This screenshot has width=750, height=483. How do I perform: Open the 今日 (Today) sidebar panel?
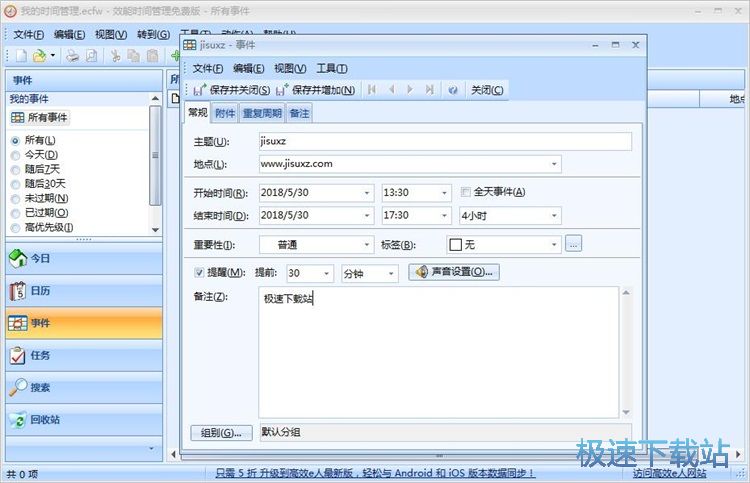click(84, 259)
